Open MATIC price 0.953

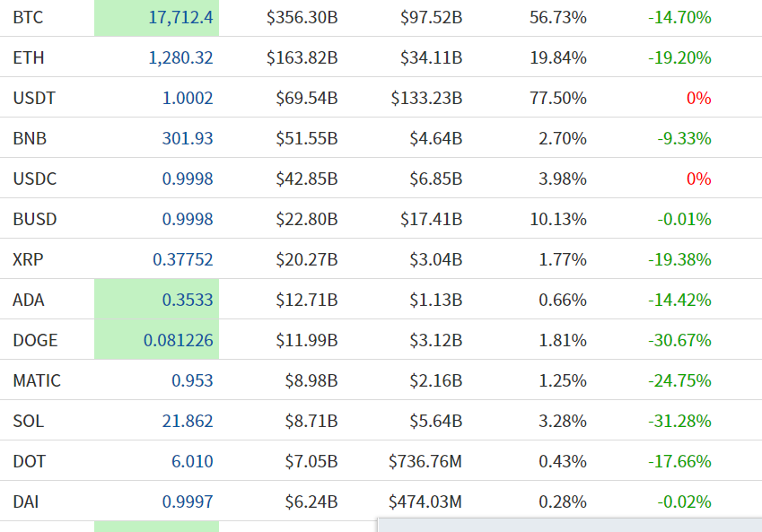click(192, 380)
